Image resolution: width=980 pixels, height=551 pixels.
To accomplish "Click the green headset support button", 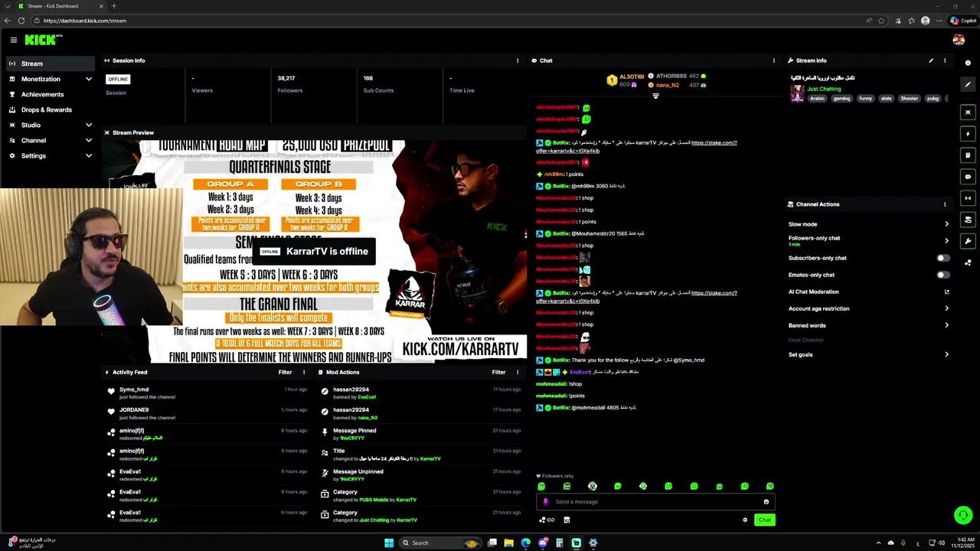I will click(x=963, y=515).
